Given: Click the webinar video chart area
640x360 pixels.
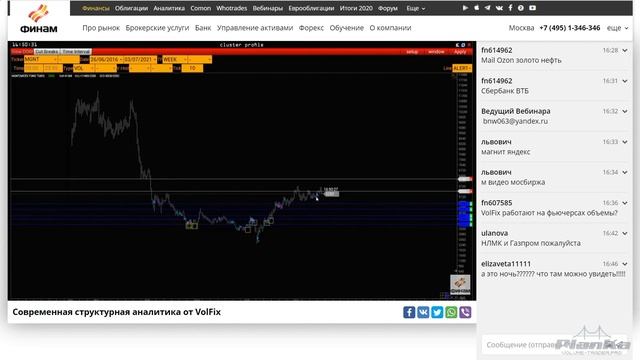Looking at the screenshot, I should [242, 171].
